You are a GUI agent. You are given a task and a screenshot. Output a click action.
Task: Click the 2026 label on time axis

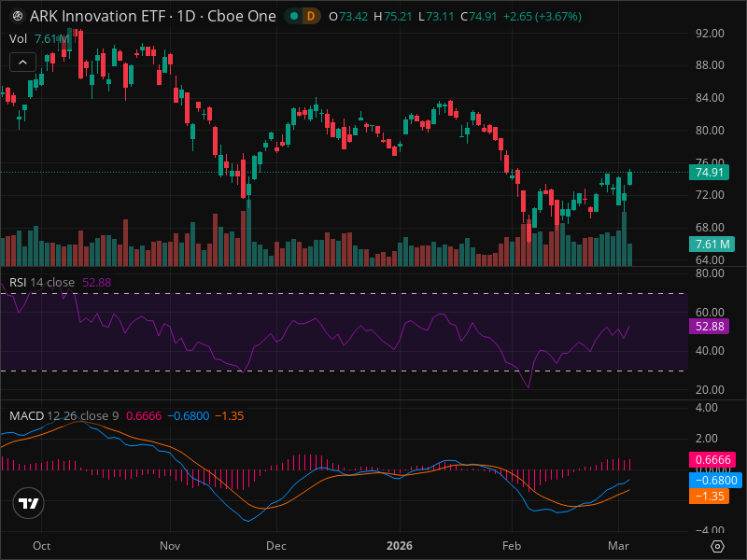point(400,546)
